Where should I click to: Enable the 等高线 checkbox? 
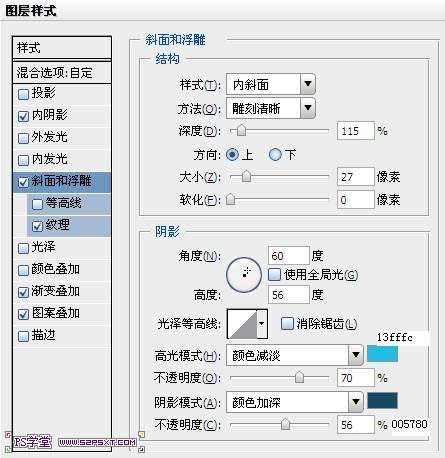pos(37,204)
